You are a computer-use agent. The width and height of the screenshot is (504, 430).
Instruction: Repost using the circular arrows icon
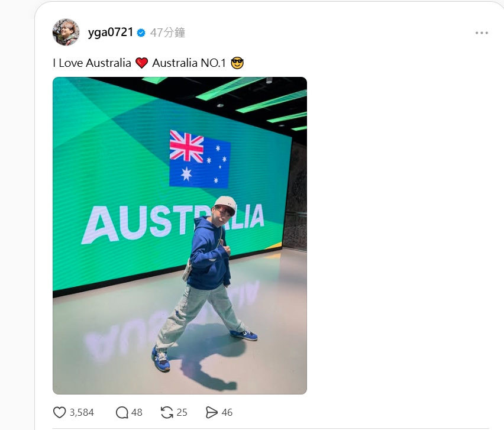167,412
